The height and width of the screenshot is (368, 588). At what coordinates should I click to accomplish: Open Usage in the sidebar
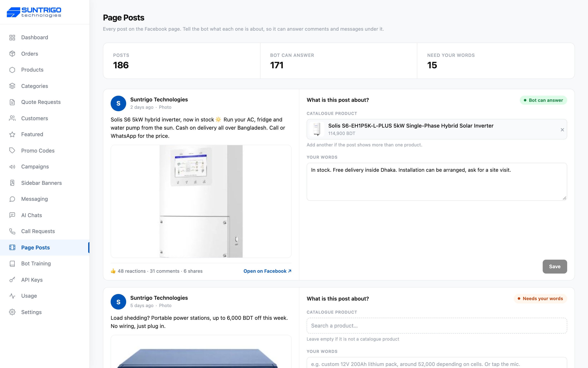tap(45, 296)
